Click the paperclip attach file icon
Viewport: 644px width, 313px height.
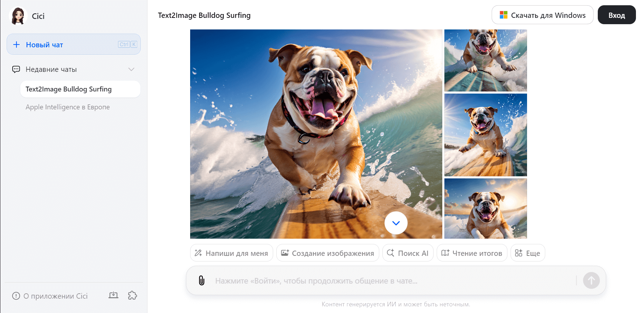[x=202, y=280]
